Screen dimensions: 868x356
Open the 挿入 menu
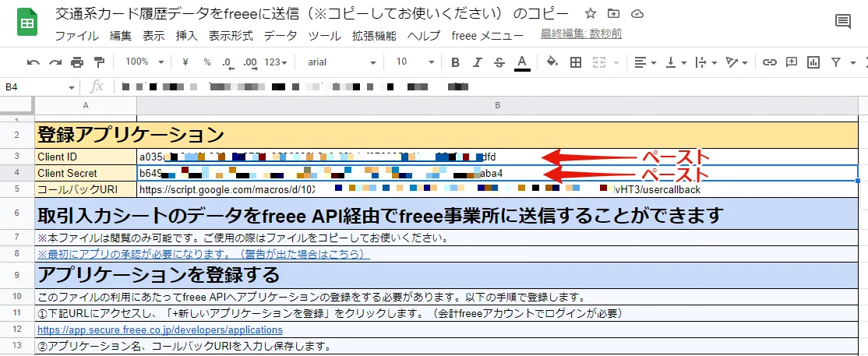pyautogui.click(x=186, y=36)
